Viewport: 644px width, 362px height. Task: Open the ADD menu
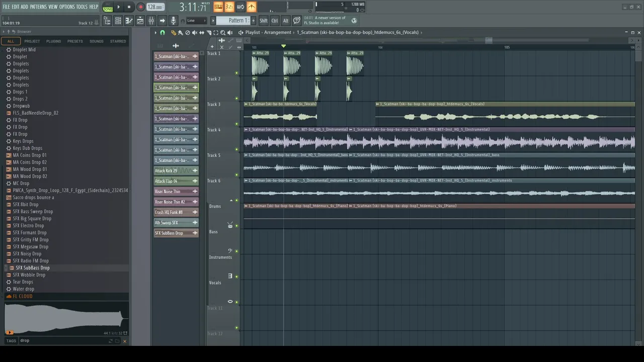25,7
